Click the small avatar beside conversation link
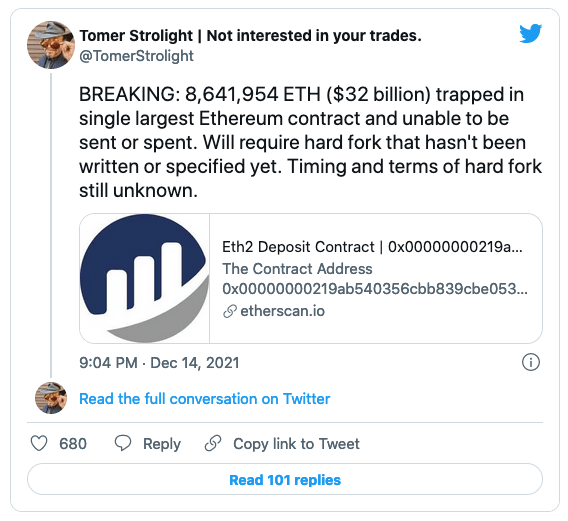This screenshot has height=521, width=568. (x=51, y=398)
